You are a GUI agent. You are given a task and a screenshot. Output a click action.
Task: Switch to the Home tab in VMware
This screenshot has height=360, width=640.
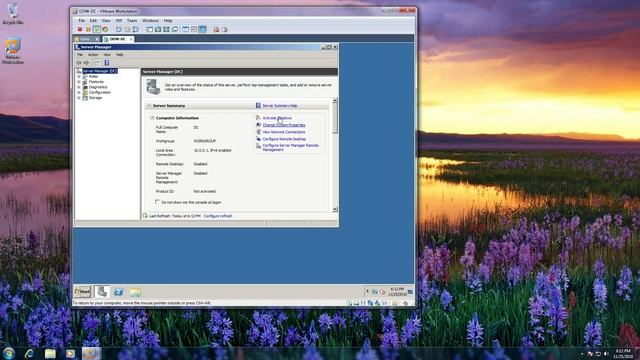tap(84, 39)
